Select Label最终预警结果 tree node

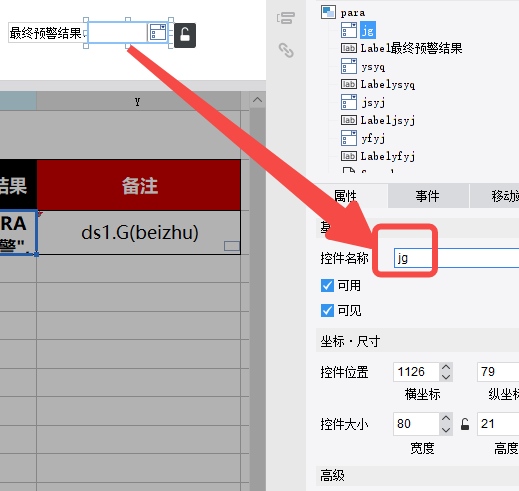click(x=411, y=48)
